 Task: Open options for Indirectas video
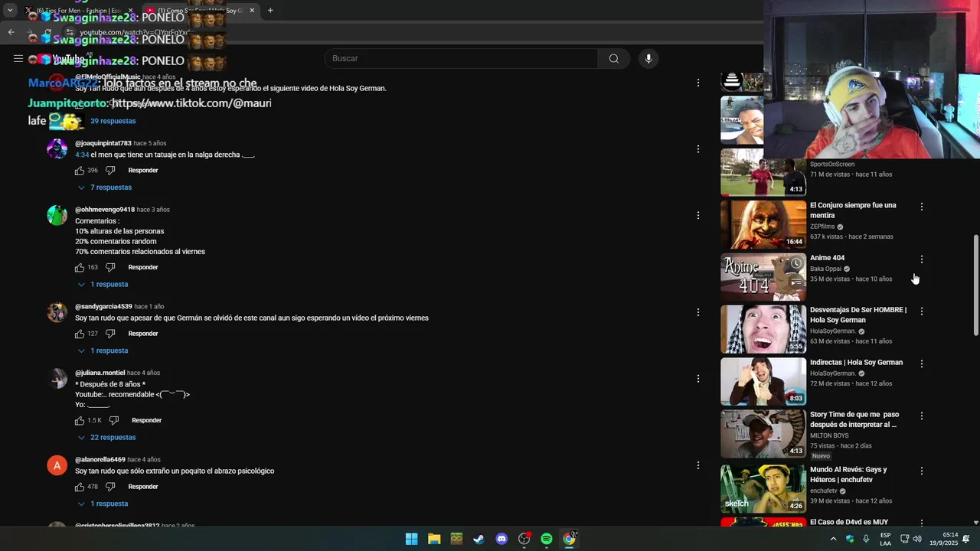pyautogui.click(x=922, y=364)
